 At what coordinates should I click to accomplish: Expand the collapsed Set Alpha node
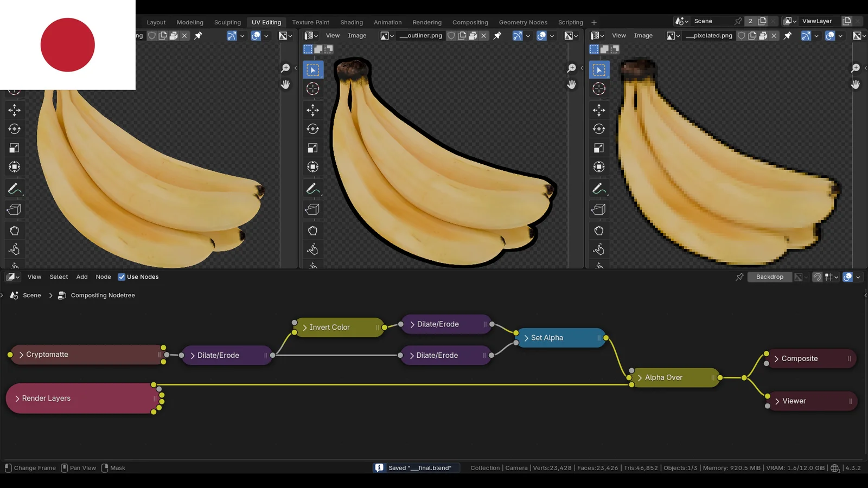pos(526,338)
